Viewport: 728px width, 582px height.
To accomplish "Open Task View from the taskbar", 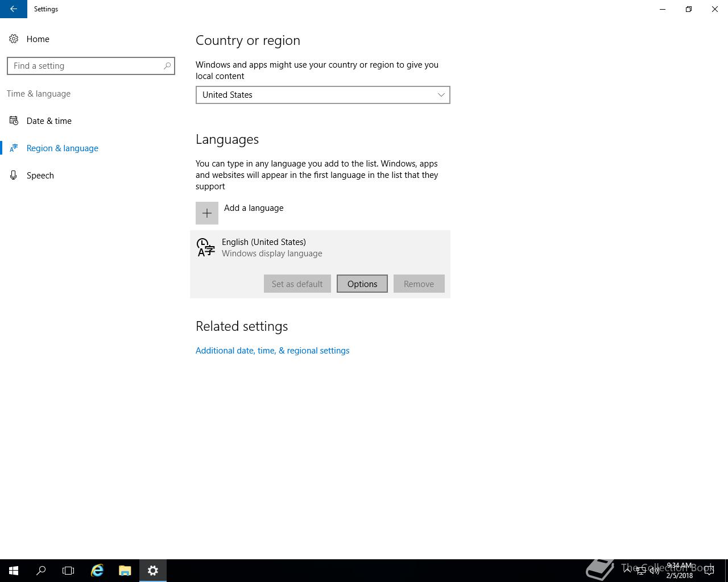I will click(68, 571).
